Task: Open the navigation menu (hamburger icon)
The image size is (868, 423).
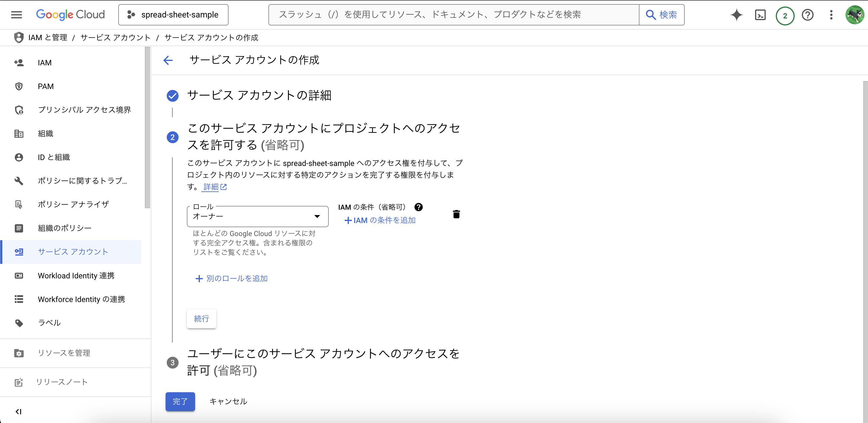Action: [16, 14]
